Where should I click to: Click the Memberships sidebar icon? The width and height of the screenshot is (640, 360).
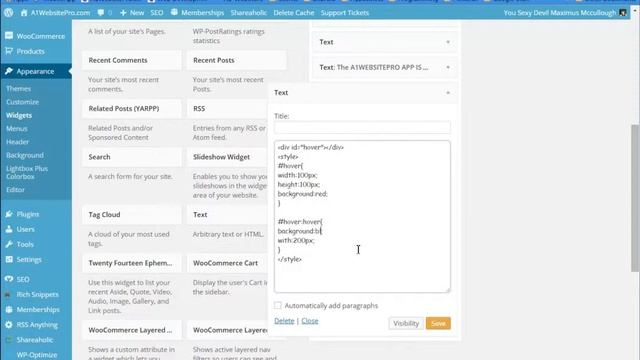tap(9, 309)
